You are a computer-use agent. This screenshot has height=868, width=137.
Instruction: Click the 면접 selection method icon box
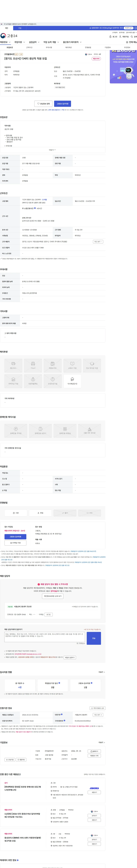click(x=40, y=513)
